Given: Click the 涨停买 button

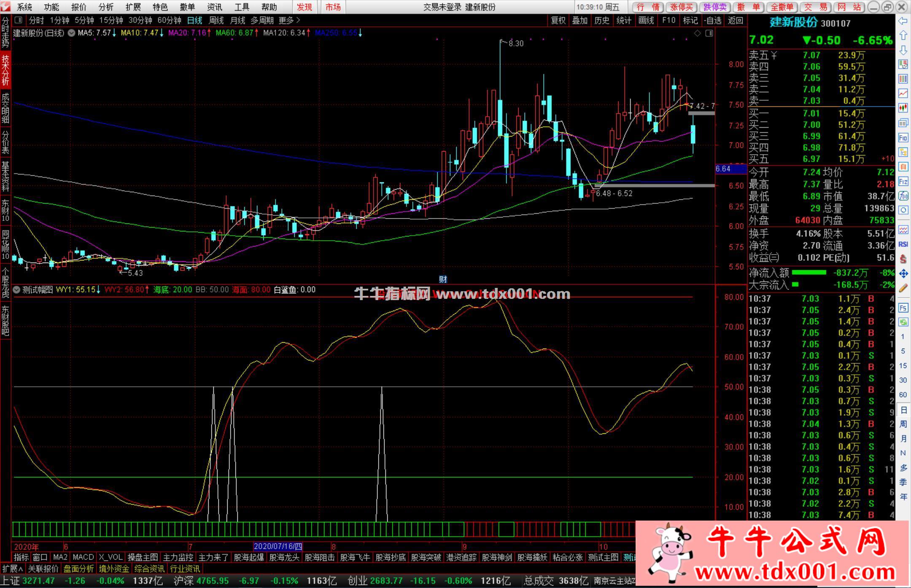Looking at the screenshot, I should pyautogui.click(x=682, y=7).
